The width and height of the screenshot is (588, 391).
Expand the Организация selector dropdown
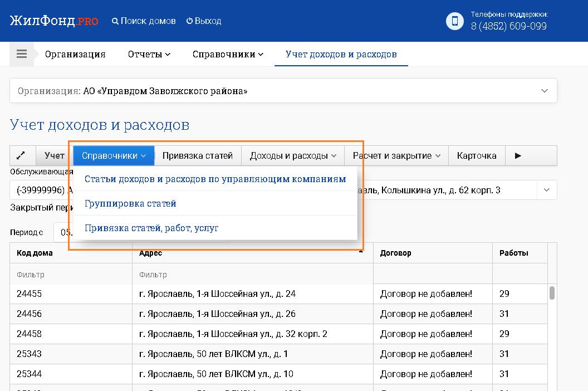545,91
